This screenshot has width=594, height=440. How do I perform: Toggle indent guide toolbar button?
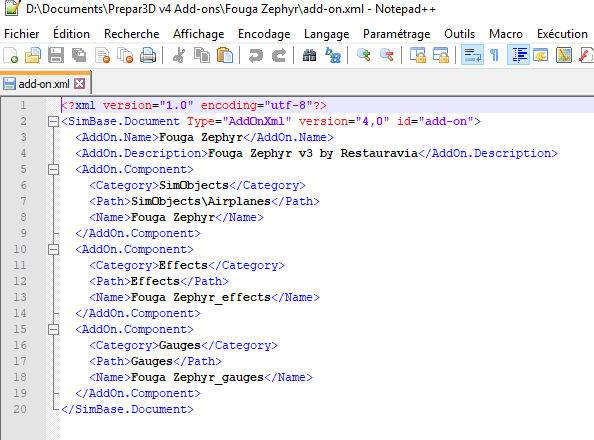(x=518, y=55)
